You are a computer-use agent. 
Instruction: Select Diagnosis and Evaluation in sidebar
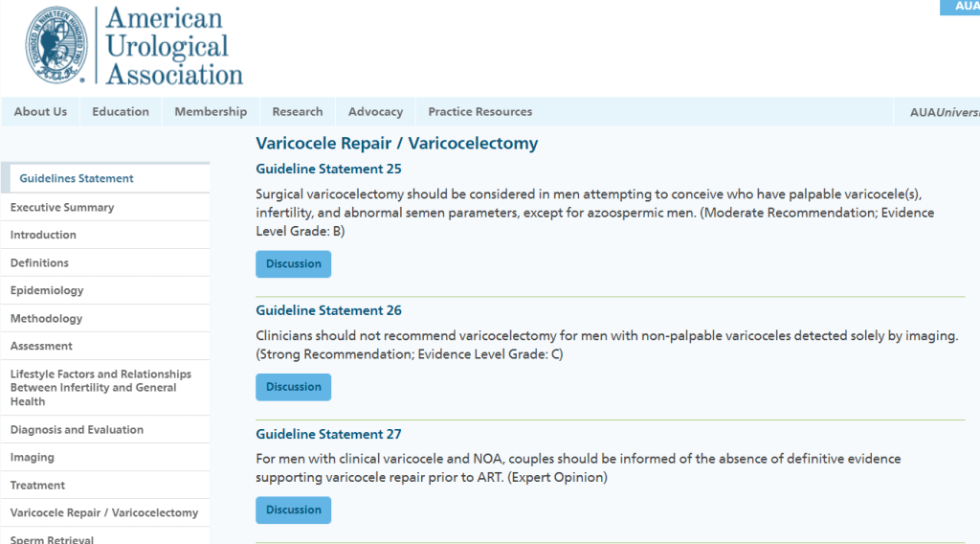pyautogui.click(x=77, y=430)
